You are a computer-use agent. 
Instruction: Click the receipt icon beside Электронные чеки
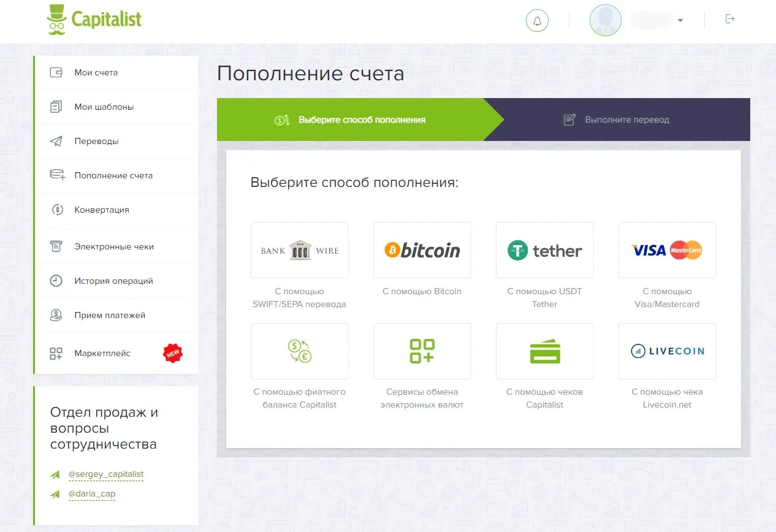tap(56, 246)
